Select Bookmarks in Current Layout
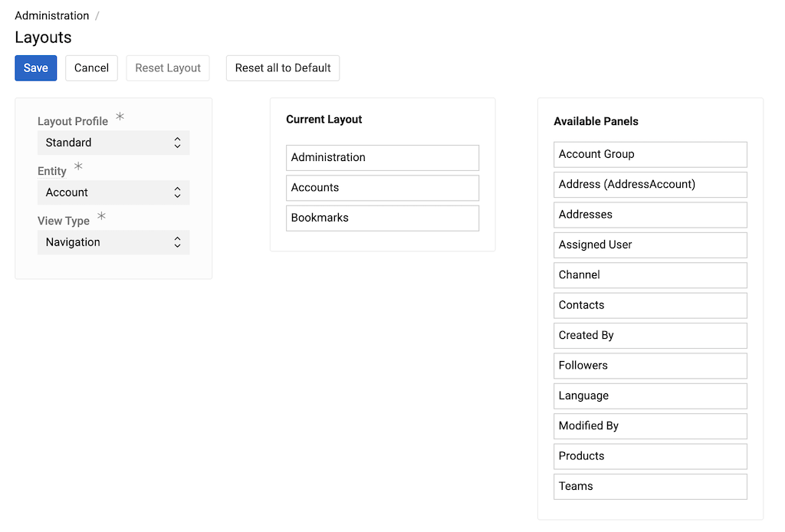The width and height of the screenshot is (785, 532). point(382,218)
